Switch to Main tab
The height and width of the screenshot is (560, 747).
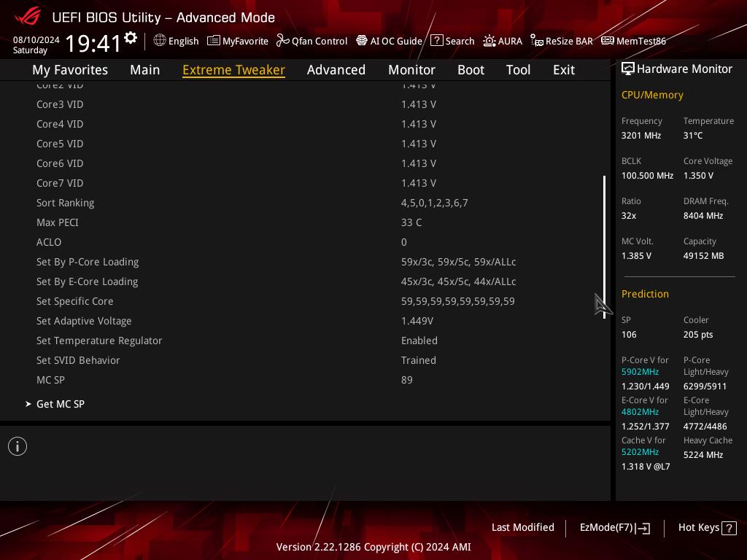point(145,70)
